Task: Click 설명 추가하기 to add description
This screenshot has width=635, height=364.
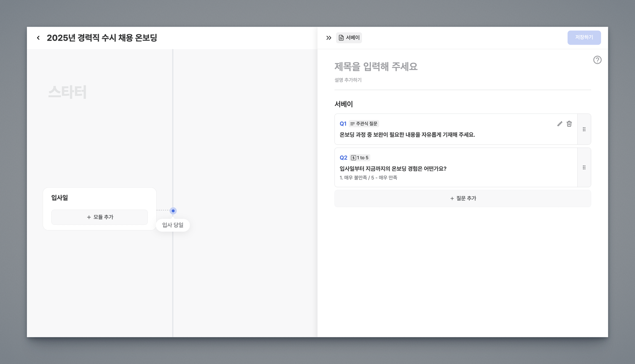Action: pos(348,80)
